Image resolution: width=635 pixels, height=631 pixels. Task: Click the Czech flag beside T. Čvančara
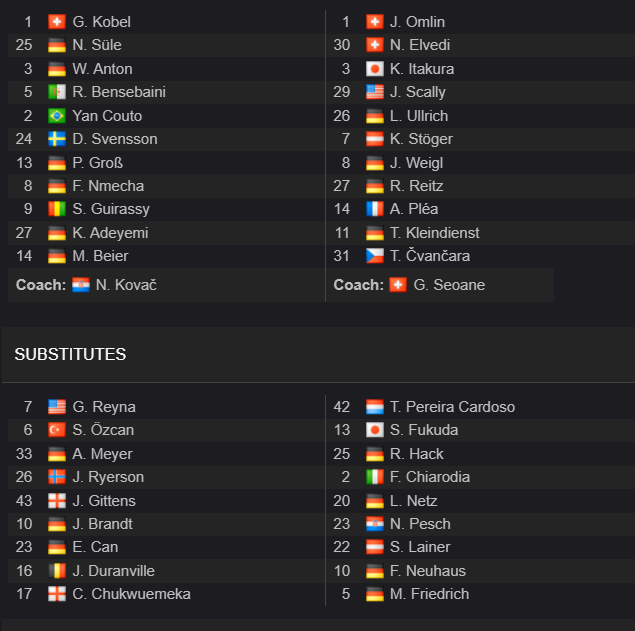tap(375, 256)
